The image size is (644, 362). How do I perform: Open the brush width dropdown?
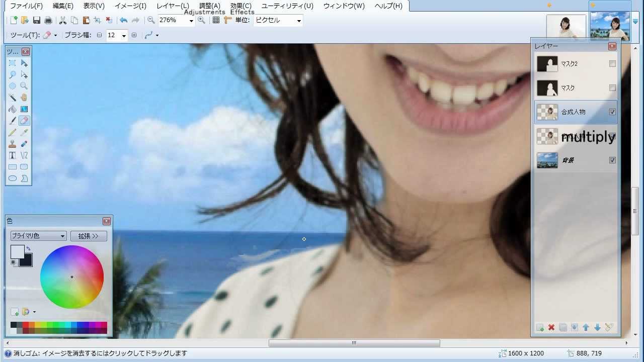(x=124, y=35)
